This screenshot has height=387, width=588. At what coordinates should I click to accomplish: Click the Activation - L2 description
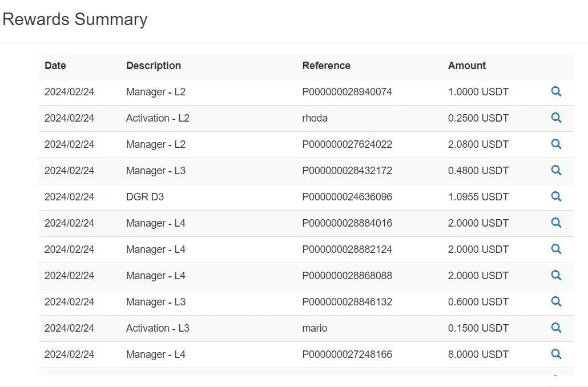[158, 118]
